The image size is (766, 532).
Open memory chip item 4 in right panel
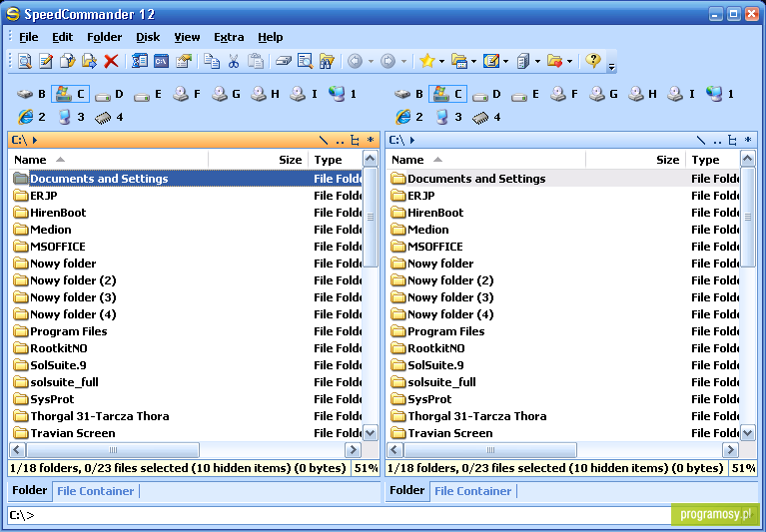click(486, 117)
